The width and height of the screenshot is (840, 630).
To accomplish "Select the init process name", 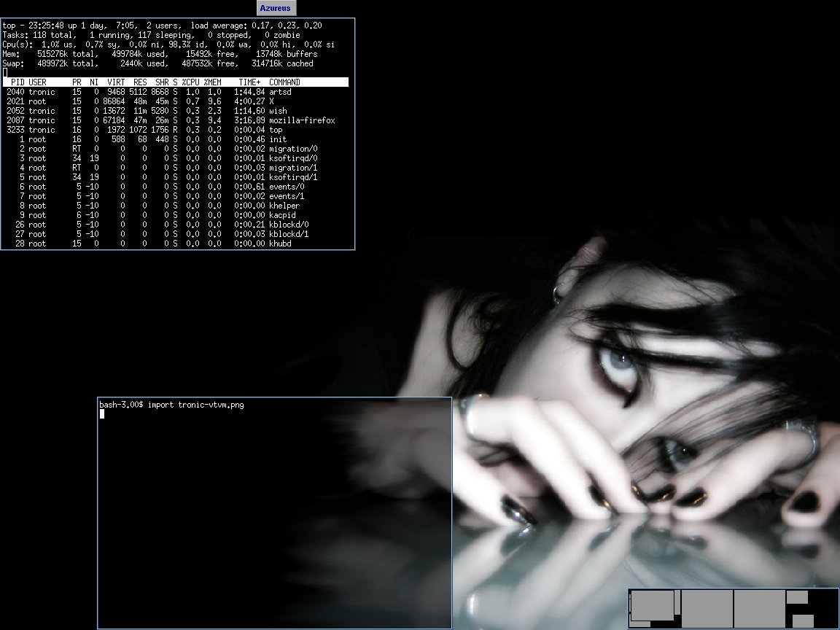I will (x=278, y=139).
